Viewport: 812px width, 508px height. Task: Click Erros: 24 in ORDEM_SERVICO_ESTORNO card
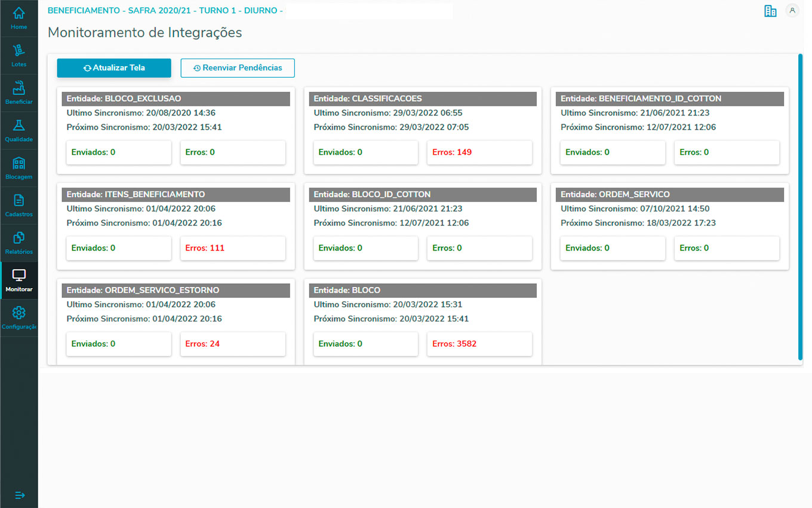[x=233, y=344]
